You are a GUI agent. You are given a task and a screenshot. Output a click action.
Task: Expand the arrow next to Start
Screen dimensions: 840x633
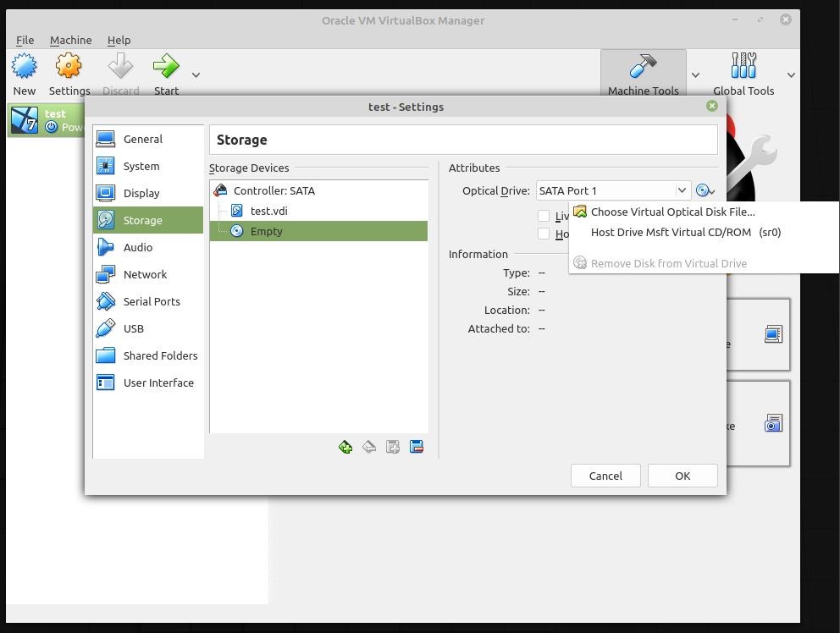(x=196, y=75)
